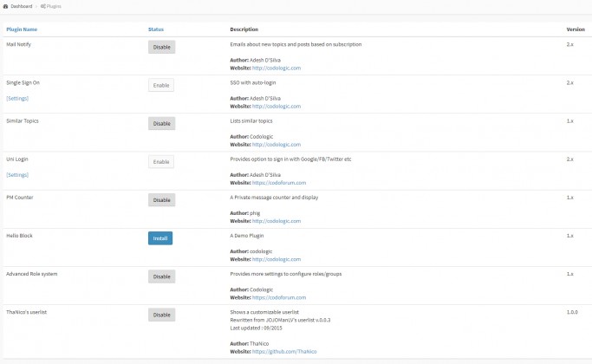This screenshot has height=364, width=592.
Task: Click the Description column header
Action: (244, 29)
